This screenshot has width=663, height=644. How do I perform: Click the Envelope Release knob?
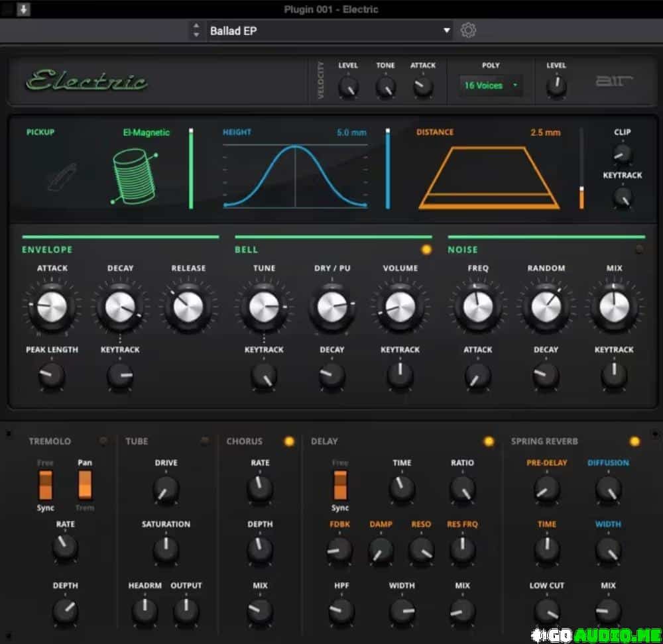point(188,307)
